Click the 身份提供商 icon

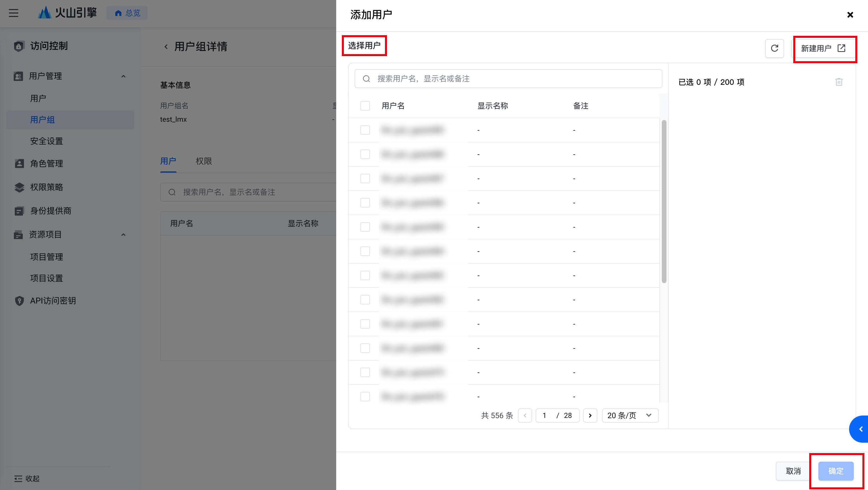coord(19,211)
